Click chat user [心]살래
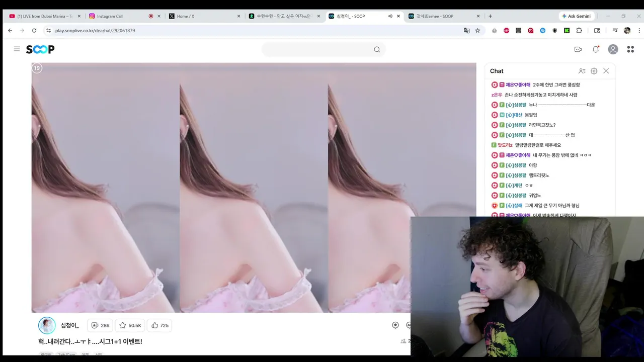The height and width of the screenshot is (362, 644). click(x=514, y=206)
